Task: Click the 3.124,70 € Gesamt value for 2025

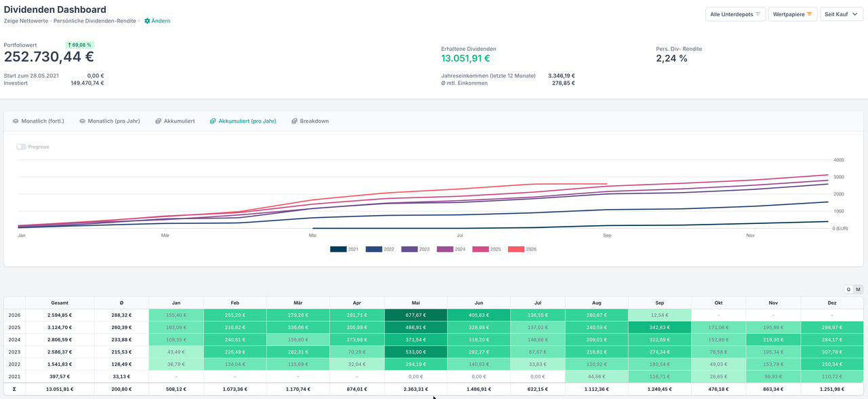Action: [x=60, y=327]
